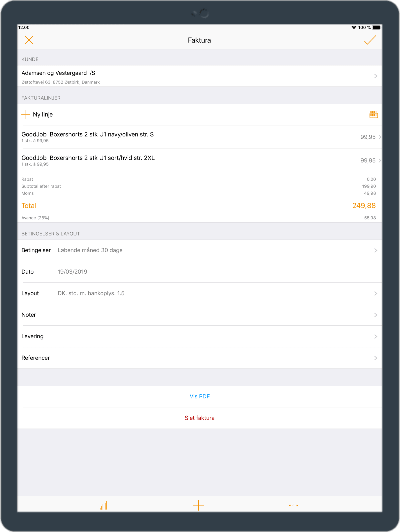Expand the Referencer section
Screen dimensions: 400x532
tap(200, 358)
